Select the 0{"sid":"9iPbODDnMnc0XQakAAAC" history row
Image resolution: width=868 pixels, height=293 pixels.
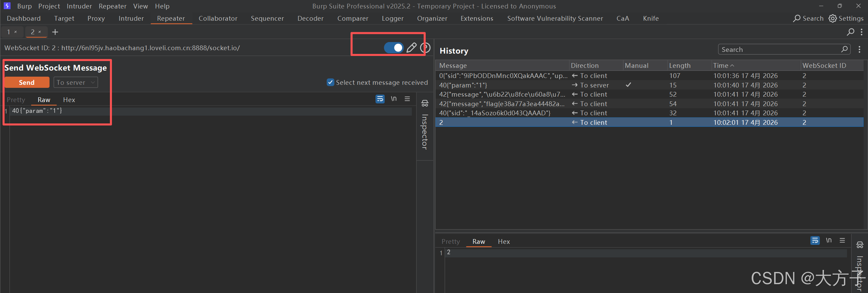point(649,76)
